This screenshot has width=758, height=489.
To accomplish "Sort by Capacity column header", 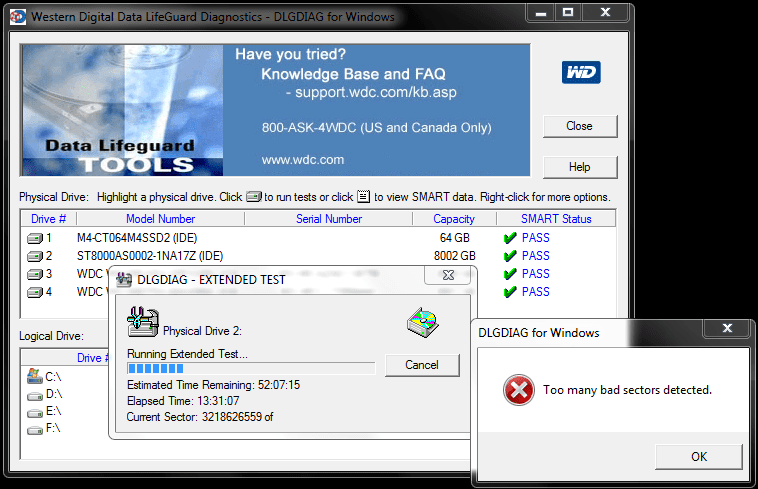I will 454,219.
